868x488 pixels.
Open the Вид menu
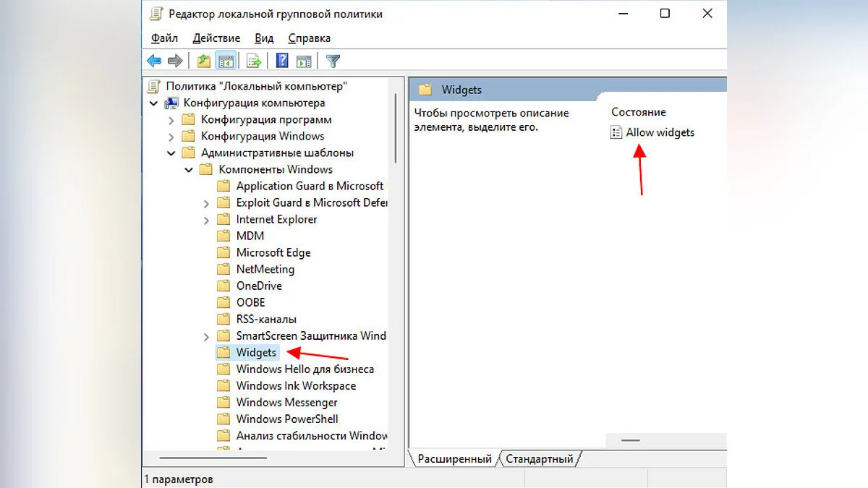pos(264,38)
